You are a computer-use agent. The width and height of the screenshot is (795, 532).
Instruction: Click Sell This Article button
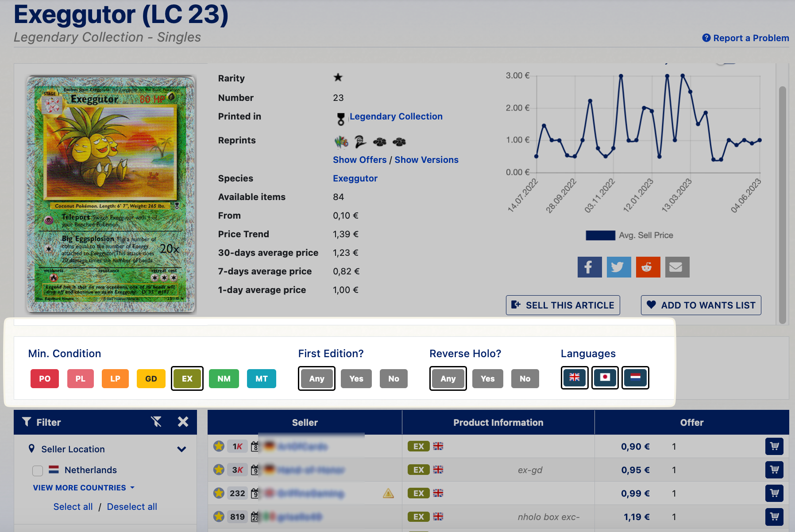click(x=563, y=305)
